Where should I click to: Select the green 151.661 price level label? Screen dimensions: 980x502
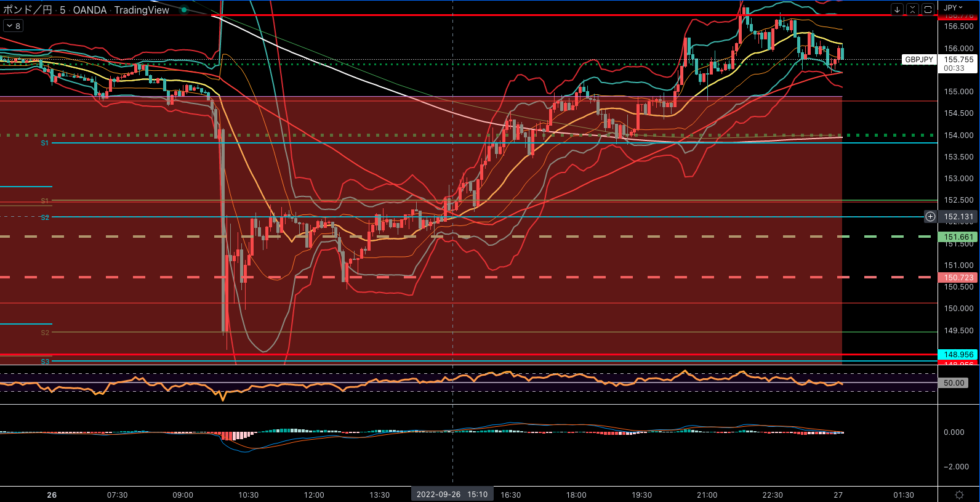(958, 237)
